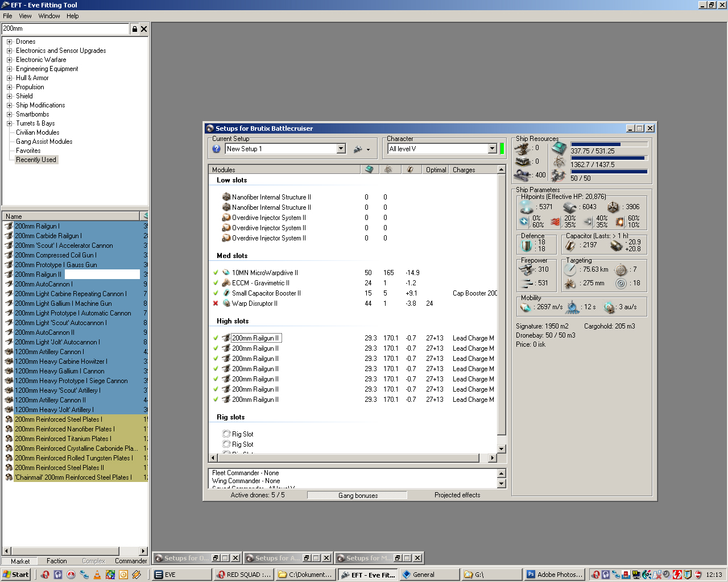Clear the search with the X icon

[144, 29]
